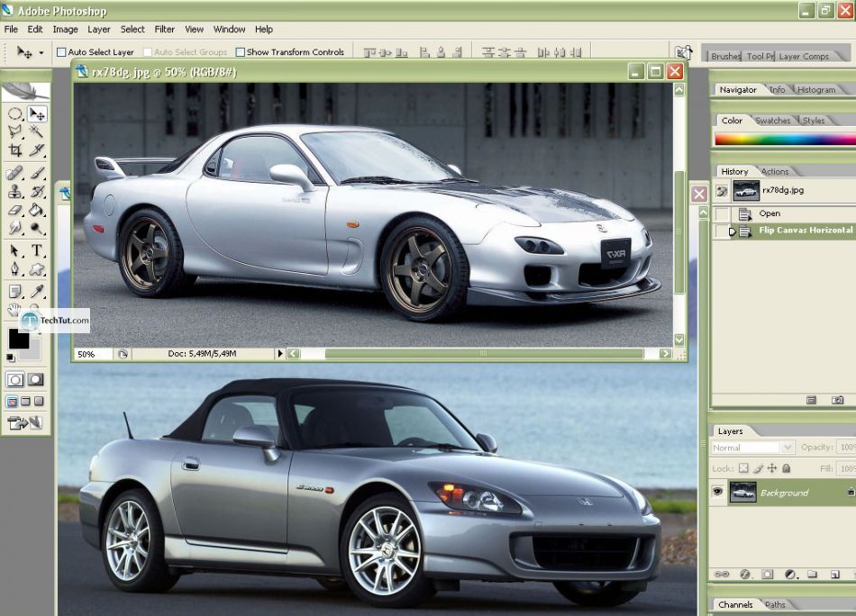Select the Clone Stamp tool
Viewport: 856px width, 616px height.
click(x=14, y=192)
